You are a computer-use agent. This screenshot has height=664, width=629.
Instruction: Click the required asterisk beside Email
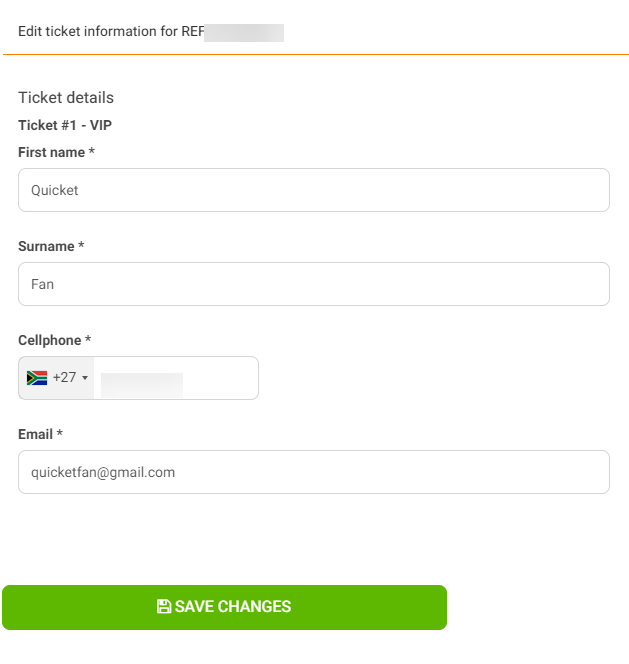[60, 433]
